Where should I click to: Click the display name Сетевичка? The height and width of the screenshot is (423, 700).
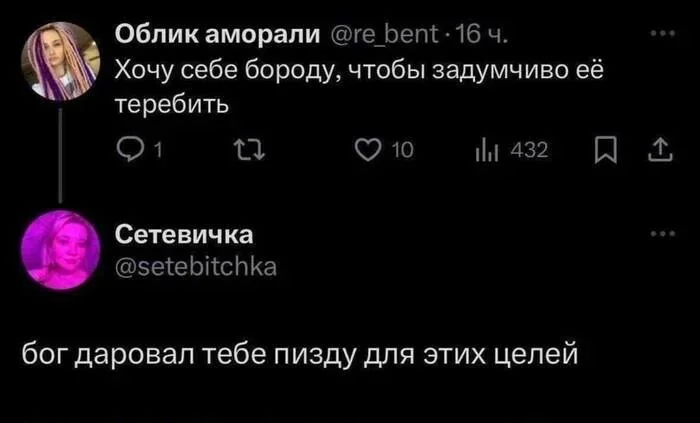point(184,235)
